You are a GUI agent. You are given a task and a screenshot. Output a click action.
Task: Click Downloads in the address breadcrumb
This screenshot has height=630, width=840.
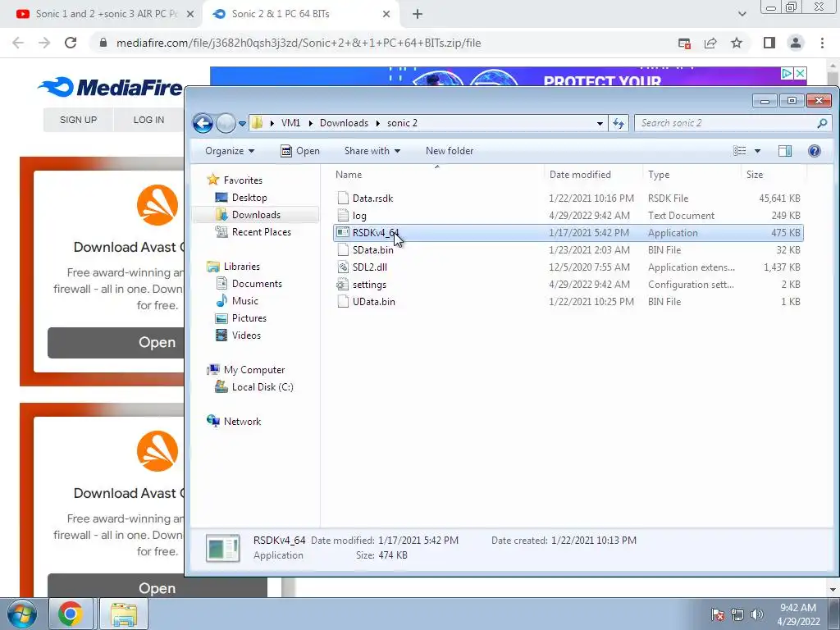[x=344, y=123]
